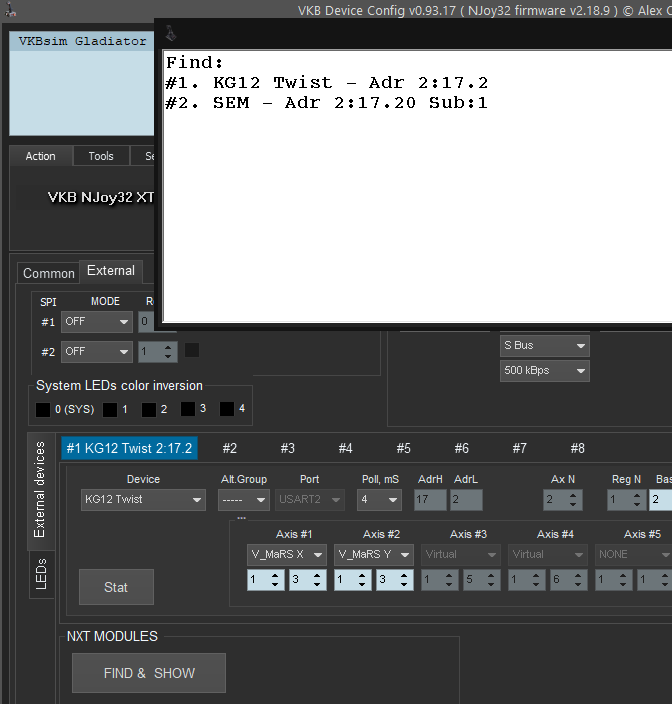Click the disabled USART2 Port dropdown
The height and width of the screenshot is (704, 672).
(310, 500)
